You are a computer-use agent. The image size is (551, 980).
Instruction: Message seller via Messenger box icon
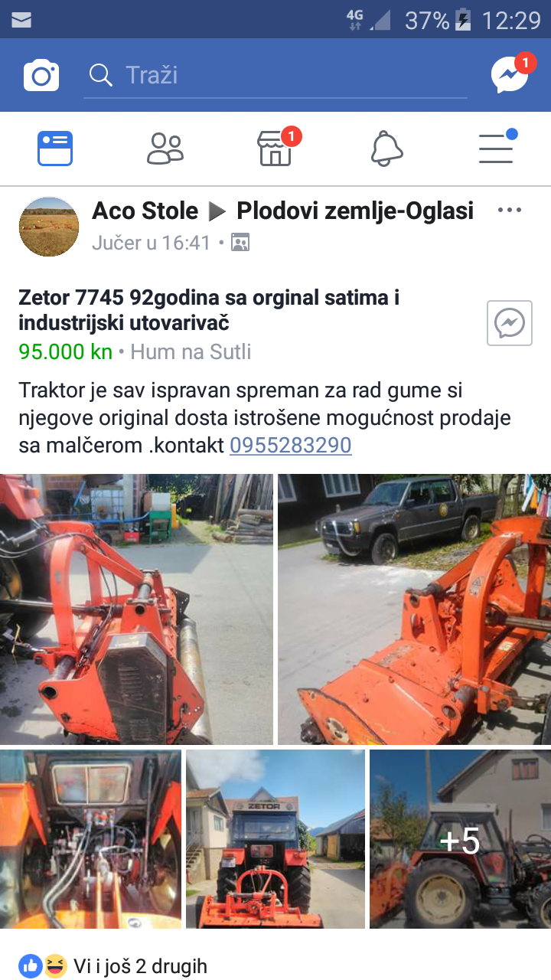tap(510, 323)
